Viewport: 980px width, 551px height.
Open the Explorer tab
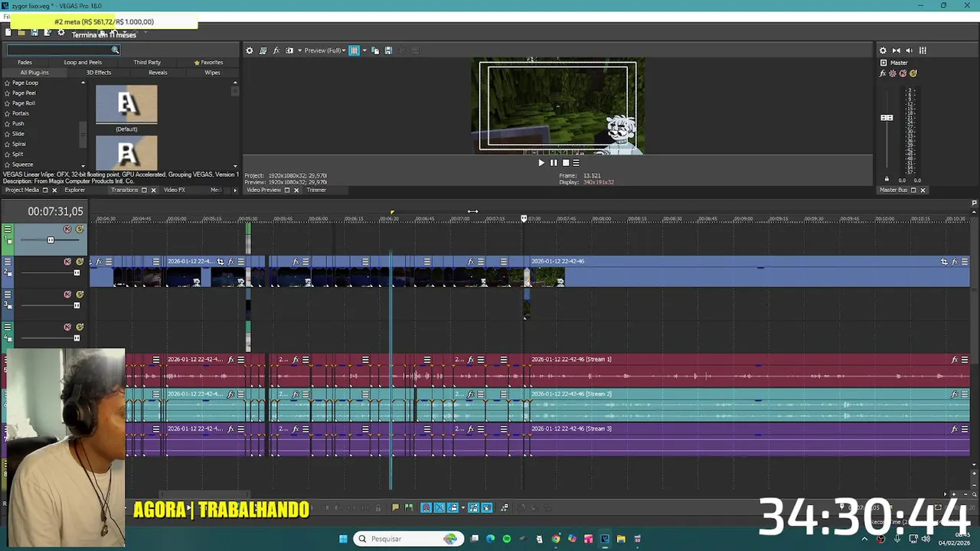click(75, 190)
